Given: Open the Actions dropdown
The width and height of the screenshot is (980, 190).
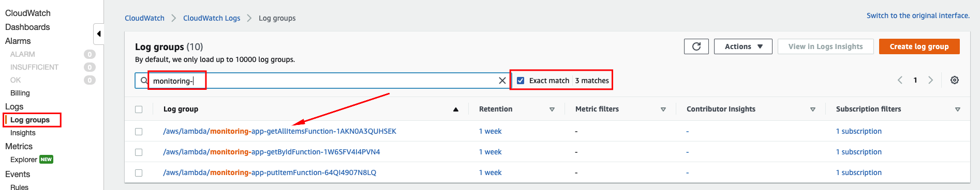Looking at the screenshot, I should 743,46.
